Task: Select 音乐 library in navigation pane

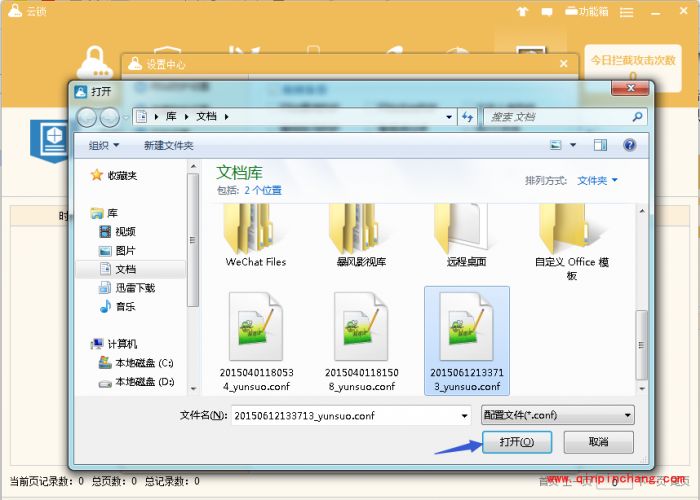Action: pos(117,307)
